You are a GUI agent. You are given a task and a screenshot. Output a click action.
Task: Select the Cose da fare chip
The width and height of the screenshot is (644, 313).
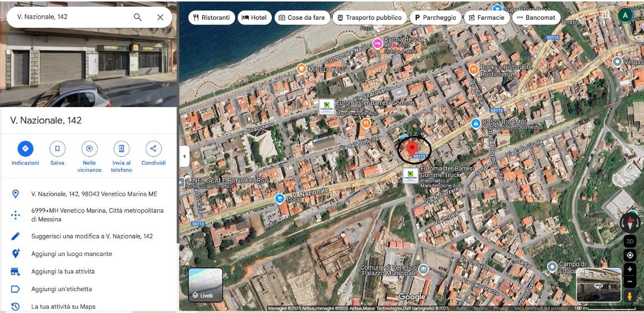coord(302,17)
